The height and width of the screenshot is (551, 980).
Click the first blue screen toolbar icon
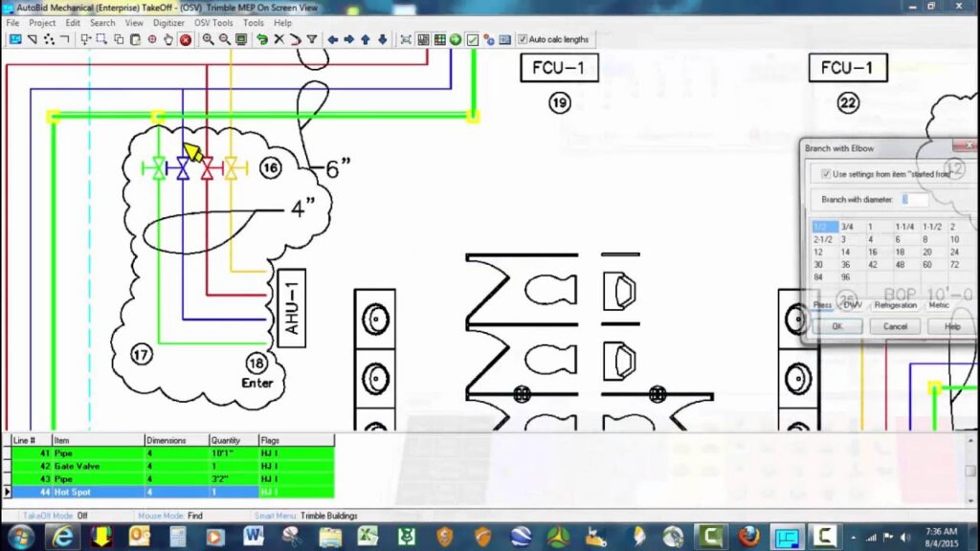point(15,39)
